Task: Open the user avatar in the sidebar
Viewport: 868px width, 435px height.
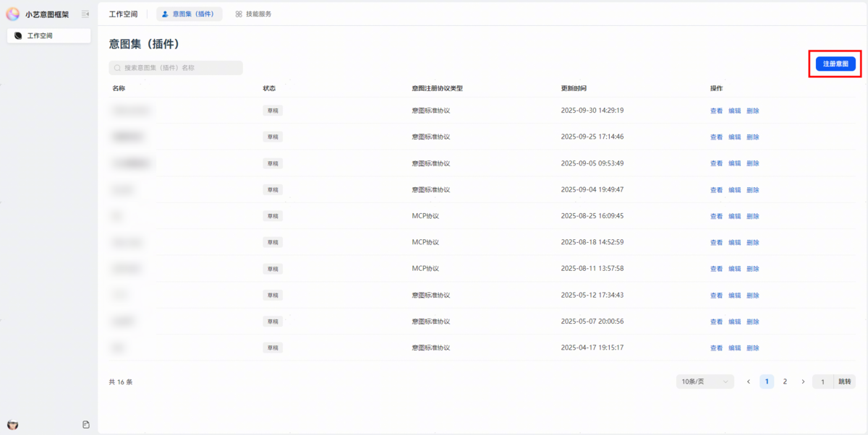Action: point(13,425)
